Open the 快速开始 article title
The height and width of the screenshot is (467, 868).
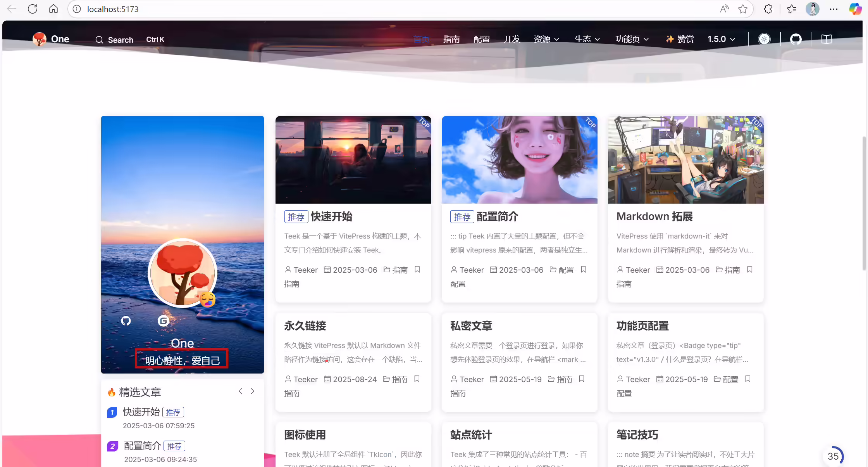(x=331, y=216)
